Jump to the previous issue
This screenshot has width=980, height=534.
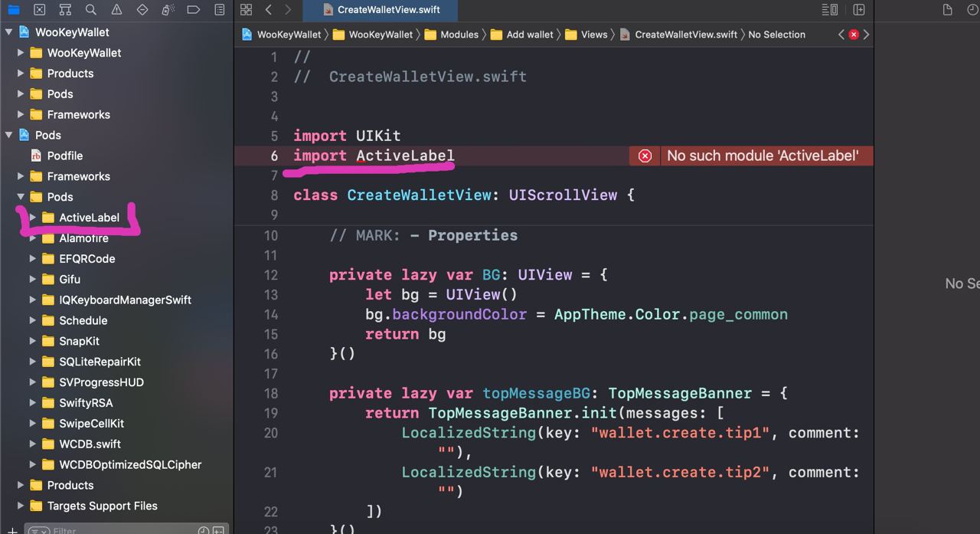point(841,34)
